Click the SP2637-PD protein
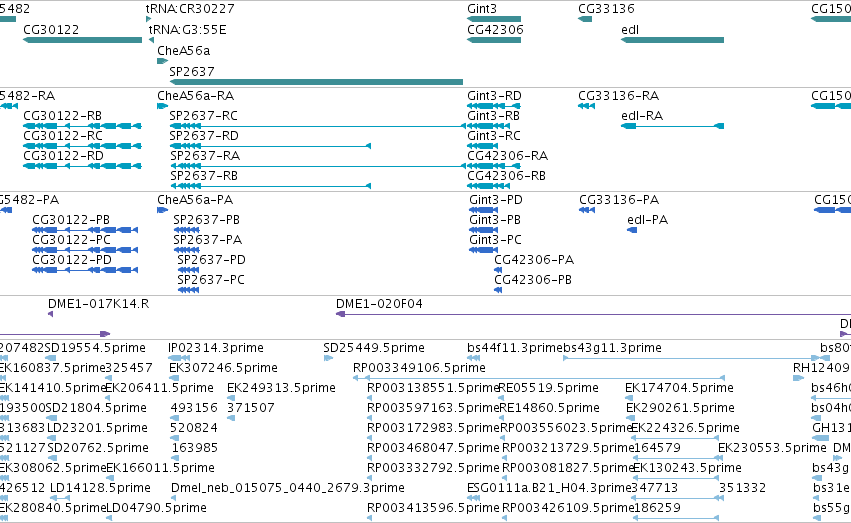Image resolution: width=851 pixels, height=523 pixels. click(x=188, y=270)
